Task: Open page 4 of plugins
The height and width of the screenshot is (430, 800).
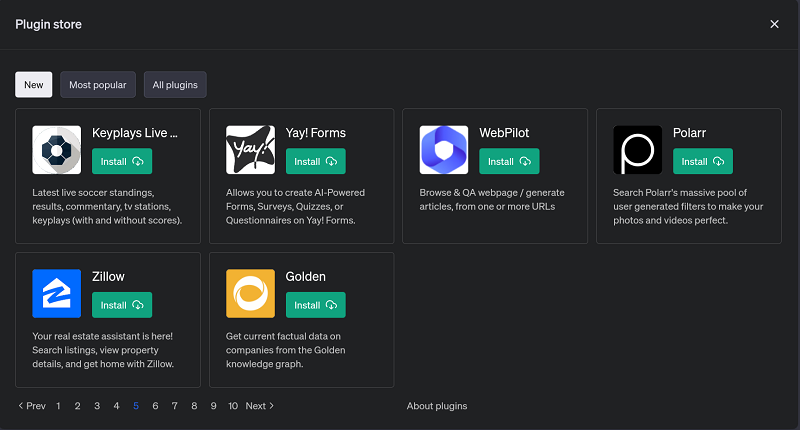Action: click(116, 406)
